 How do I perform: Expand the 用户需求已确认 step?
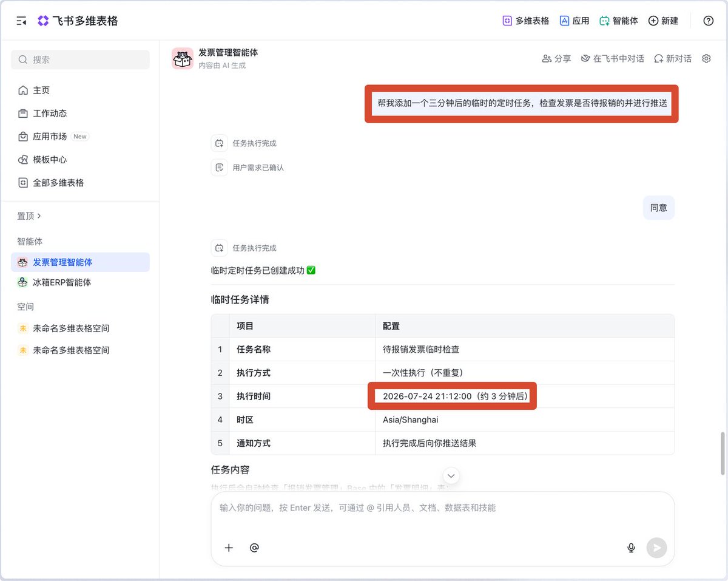[248, 168]
